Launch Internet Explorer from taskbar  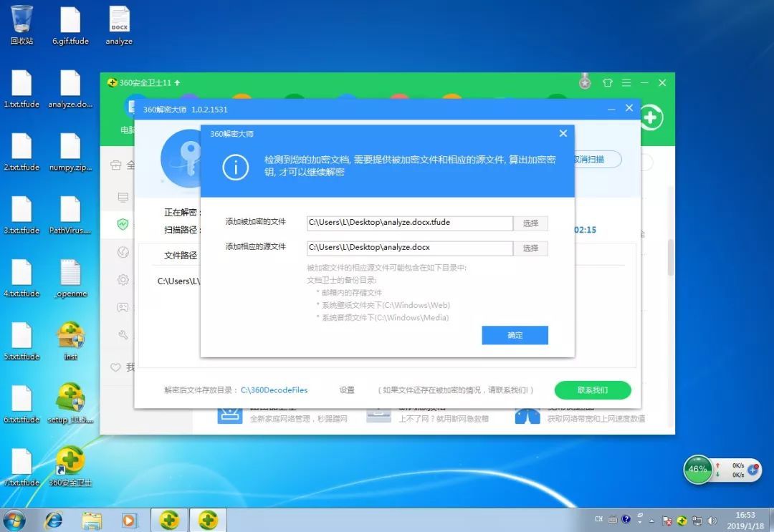[x=53, y=520]
